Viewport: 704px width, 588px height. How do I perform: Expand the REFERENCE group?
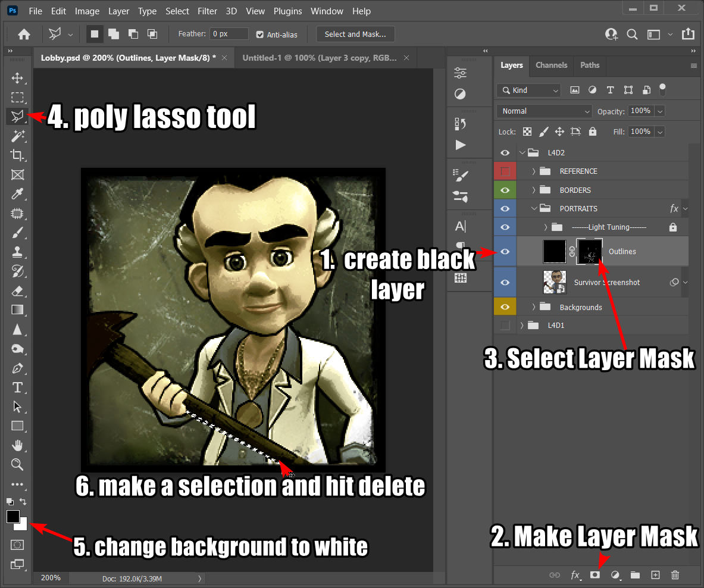[533, 171]
